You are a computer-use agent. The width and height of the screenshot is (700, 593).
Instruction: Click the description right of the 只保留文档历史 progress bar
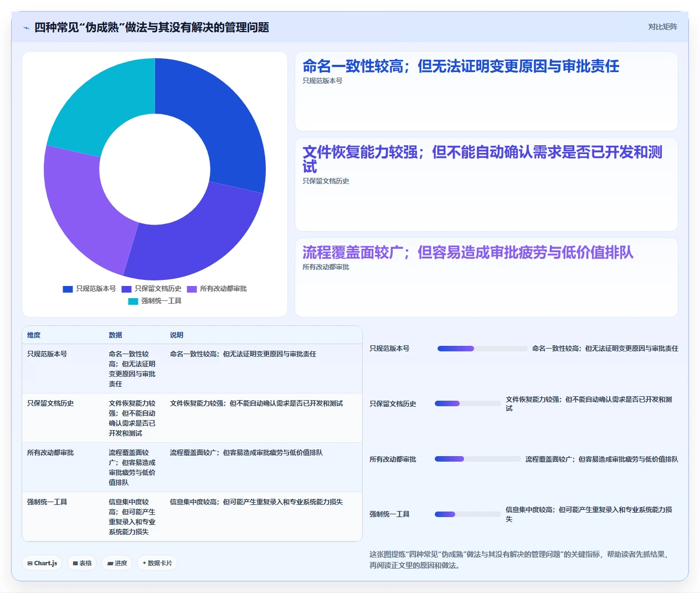coord(589,404)
